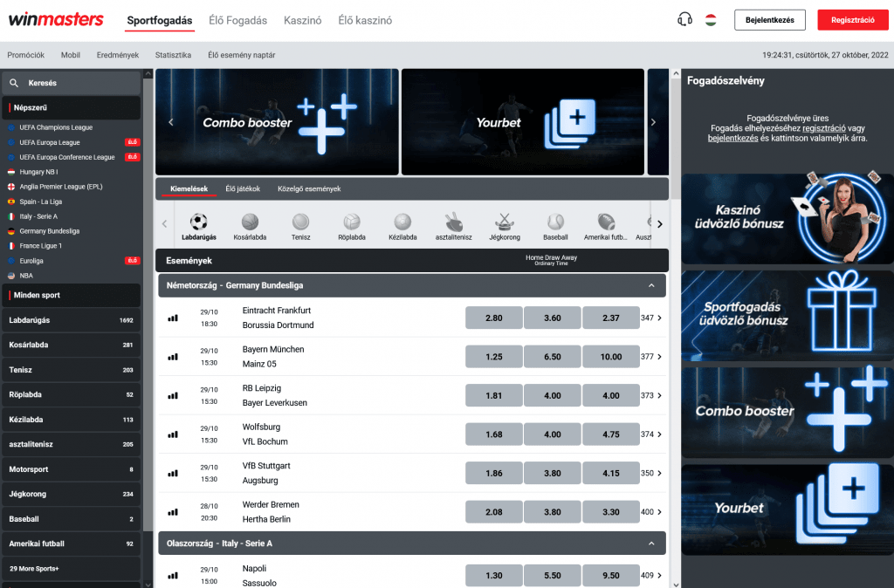
Task: Expand 400 more markets for Werder Bremen
Action: (x=651, y=511)
